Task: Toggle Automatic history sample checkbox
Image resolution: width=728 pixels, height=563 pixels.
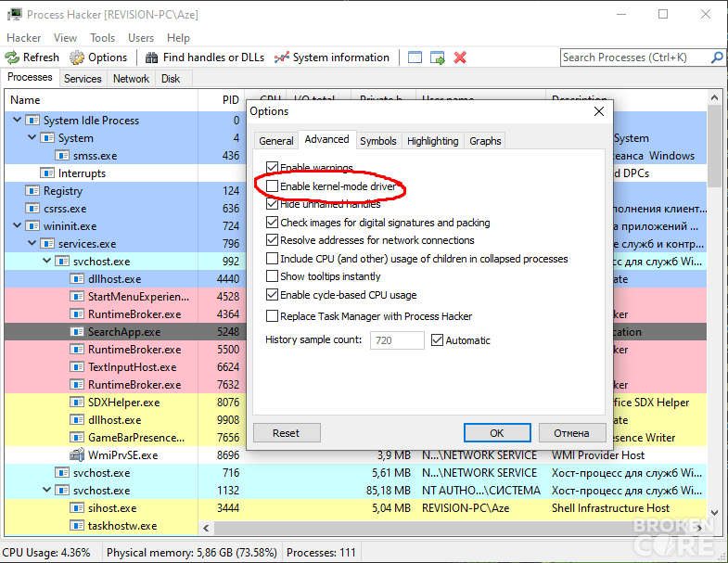Action: [437, 340]
